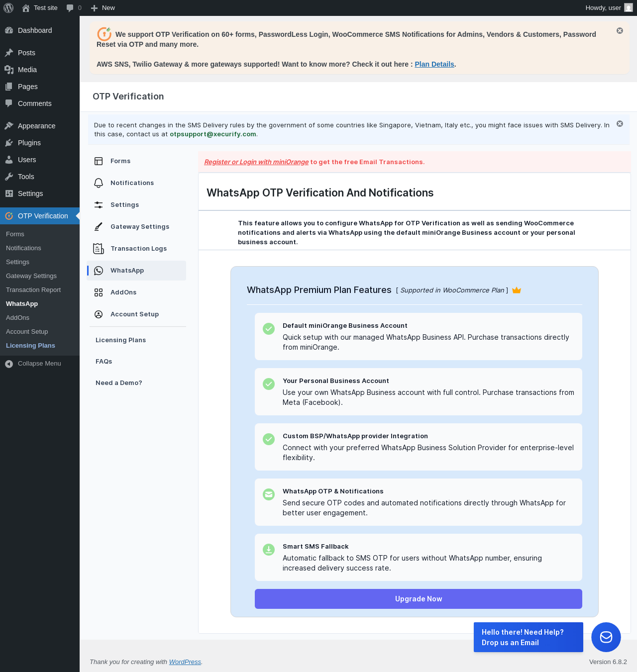Click the Your Personal Business Account card
Viewport: 637px width, 672px height.
click(x=419, y=392)
